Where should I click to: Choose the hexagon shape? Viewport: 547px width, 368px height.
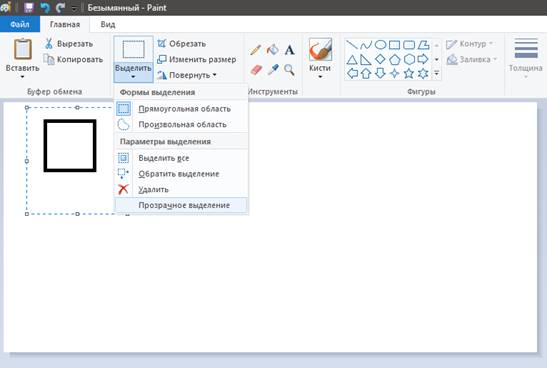(409, 59)
